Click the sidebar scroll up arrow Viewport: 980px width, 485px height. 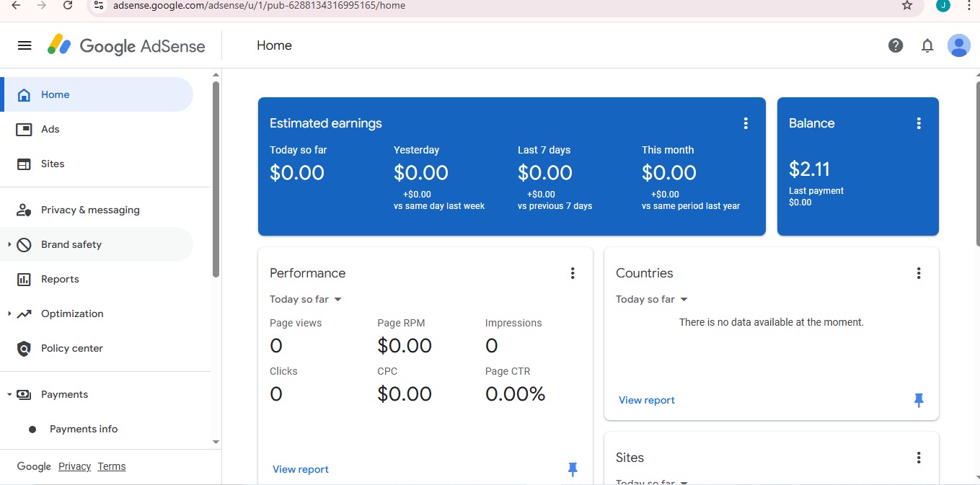click(216, 74)
